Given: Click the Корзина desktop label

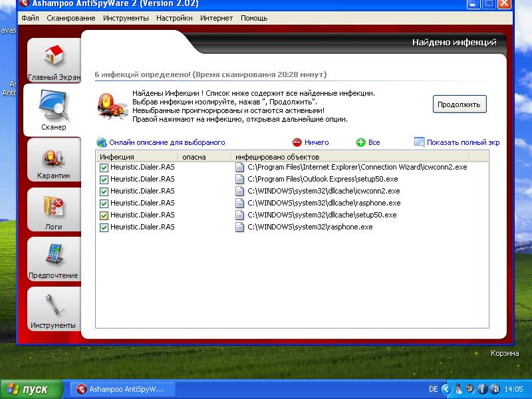Looking at the screenshot, I should [505, 354].
